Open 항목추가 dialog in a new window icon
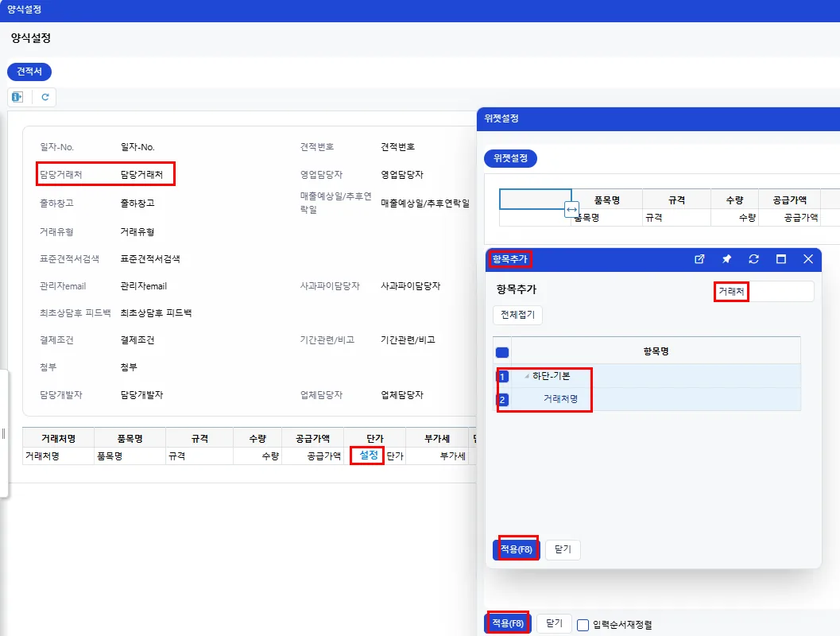840x636 pixels. [699, 259]
